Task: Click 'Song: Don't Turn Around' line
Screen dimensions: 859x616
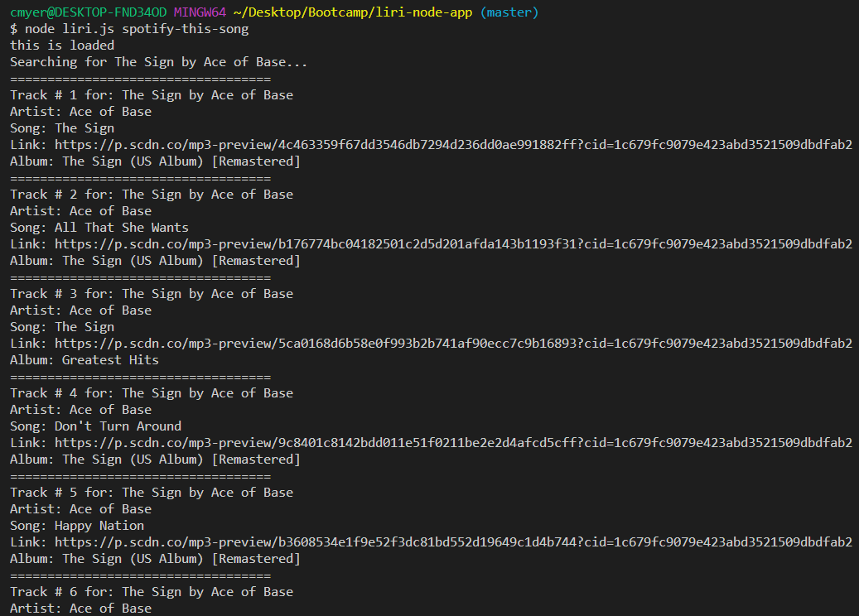Action: point(96,426)
